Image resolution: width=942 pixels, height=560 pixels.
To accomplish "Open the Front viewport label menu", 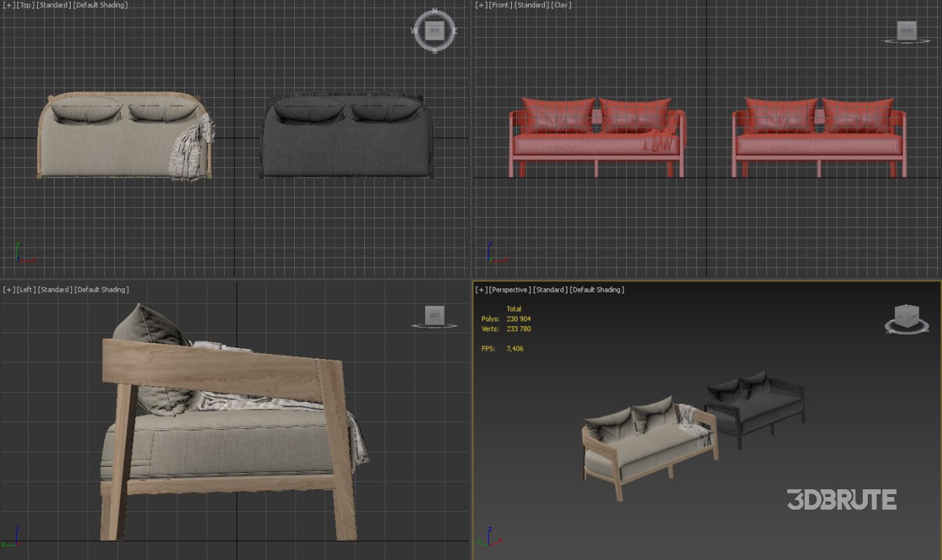I will click(499, 5).
